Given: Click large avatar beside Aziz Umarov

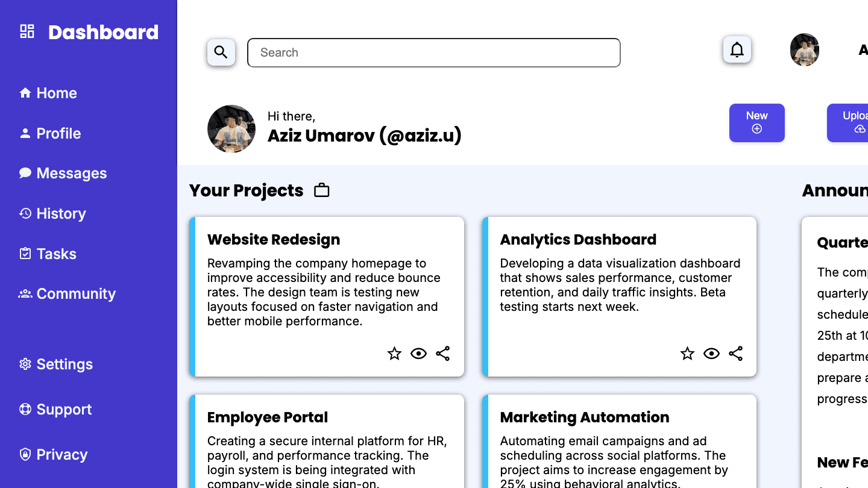Looking at the screenshot, I should (231, 129).
